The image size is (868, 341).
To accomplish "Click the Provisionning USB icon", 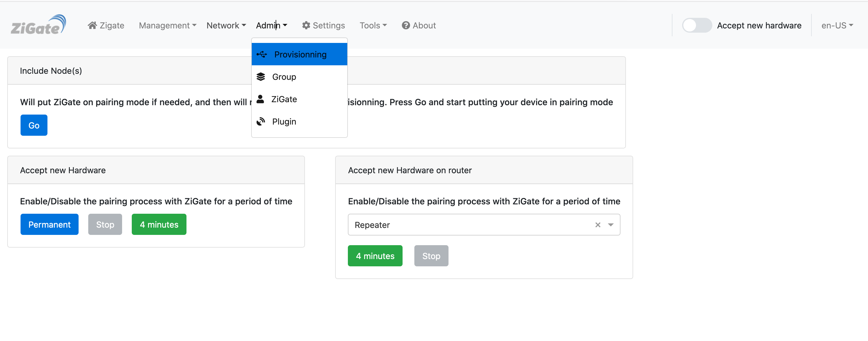I will [x=262, y=54].
